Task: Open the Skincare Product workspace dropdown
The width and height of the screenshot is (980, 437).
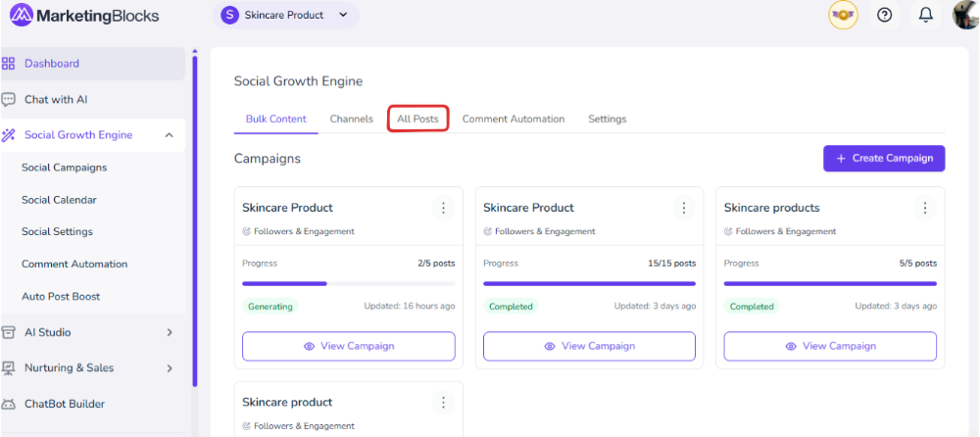Action: 285,16
